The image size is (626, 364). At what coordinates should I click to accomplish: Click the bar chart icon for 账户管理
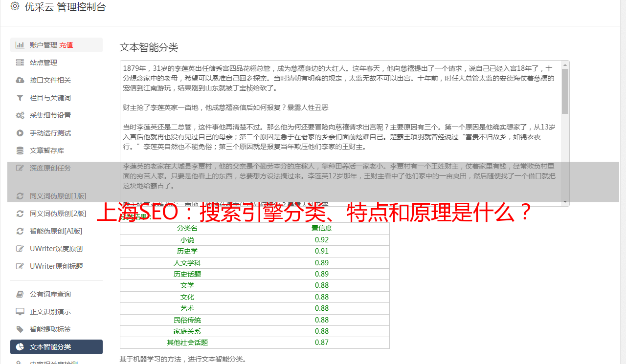coord(20,45)
